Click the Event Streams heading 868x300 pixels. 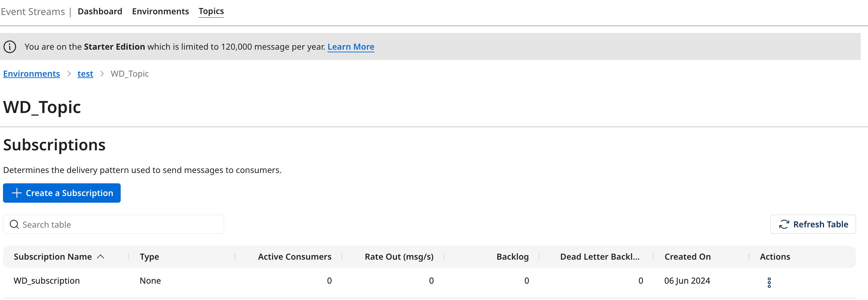coord(33,11)
